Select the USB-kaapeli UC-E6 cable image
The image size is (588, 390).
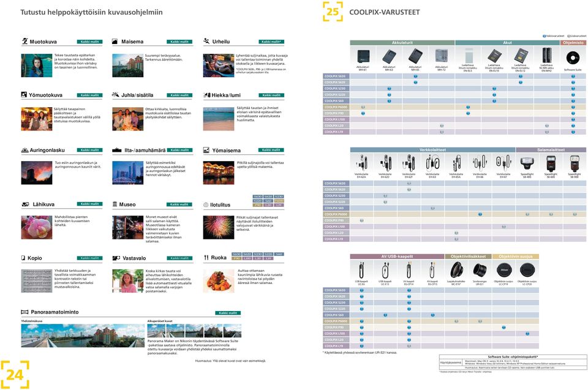tap(361, 270)
